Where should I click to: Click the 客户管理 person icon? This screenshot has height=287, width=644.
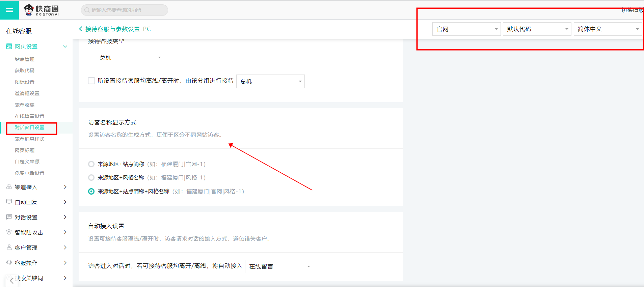pos(9,247)
